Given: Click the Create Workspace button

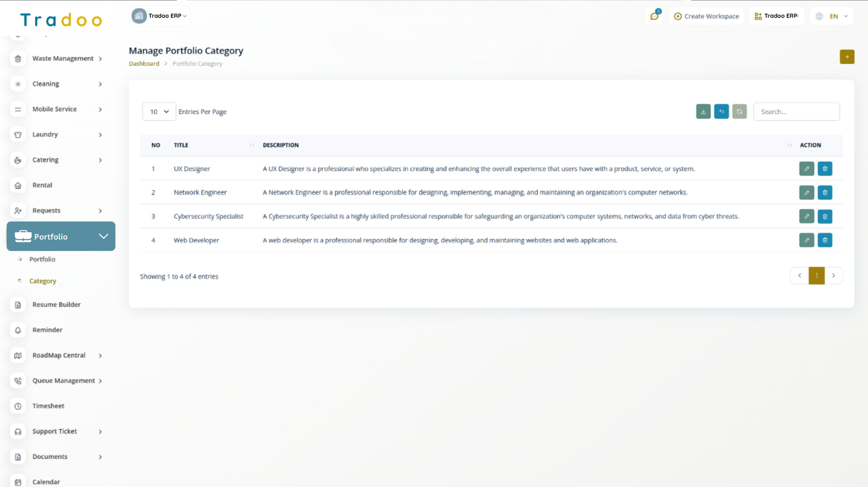Looking at the screenshot, I should tap(706, 16).
